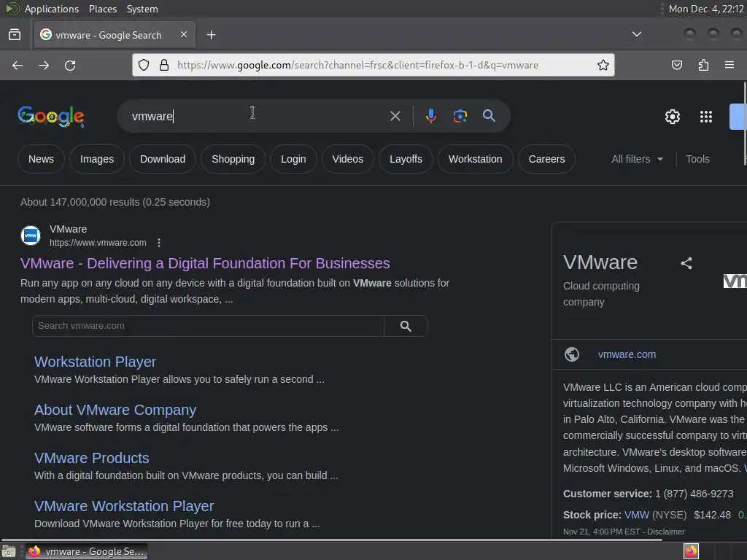This screenshot has width=747, height=560.
Task: Select the News filter
Action: pos(41,159)
